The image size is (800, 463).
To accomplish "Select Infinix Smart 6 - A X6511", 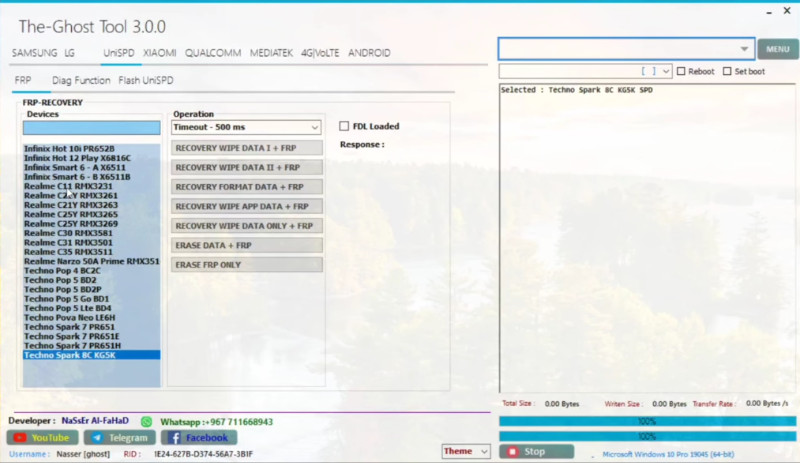I will 74,167.
